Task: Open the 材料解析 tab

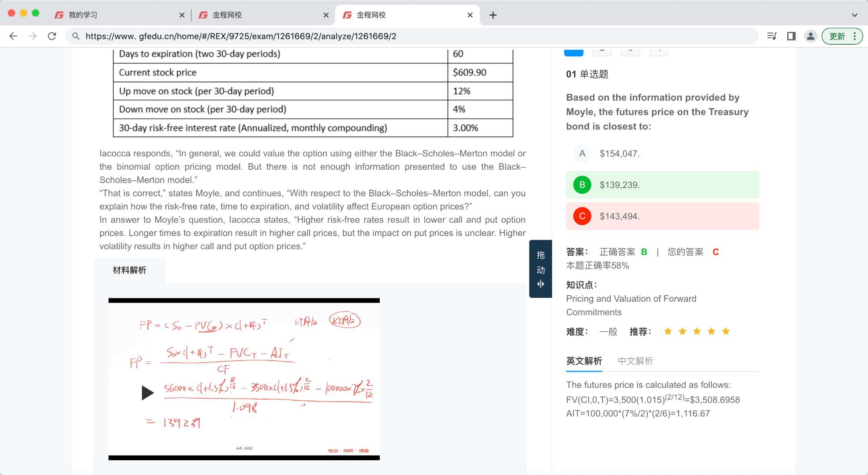Action: [x=129, y=270]
